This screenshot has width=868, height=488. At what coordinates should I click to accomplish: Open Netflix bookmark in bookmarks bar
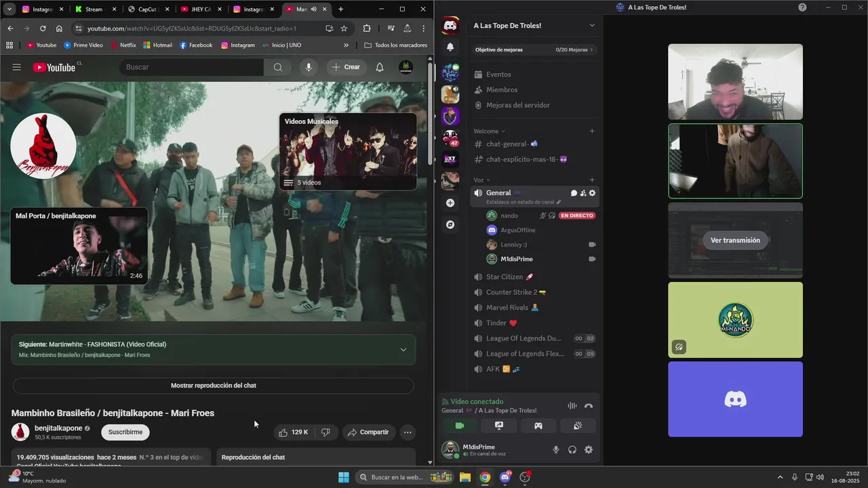coord(123,45)
